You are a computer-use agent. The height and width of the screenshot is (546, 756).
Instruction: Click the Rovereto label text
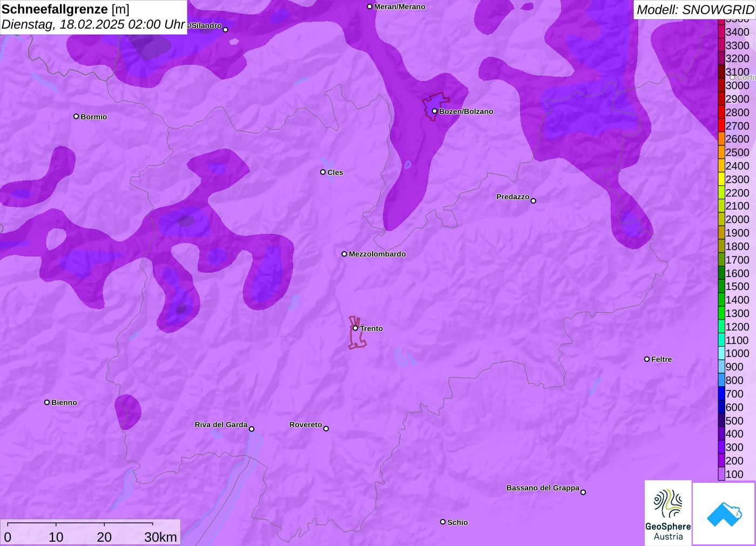(306, 424)
